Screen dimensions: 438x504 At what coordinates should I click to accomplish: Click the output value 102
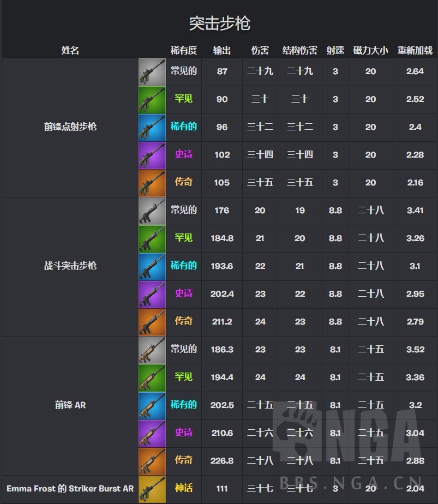(x=222, y=154)
